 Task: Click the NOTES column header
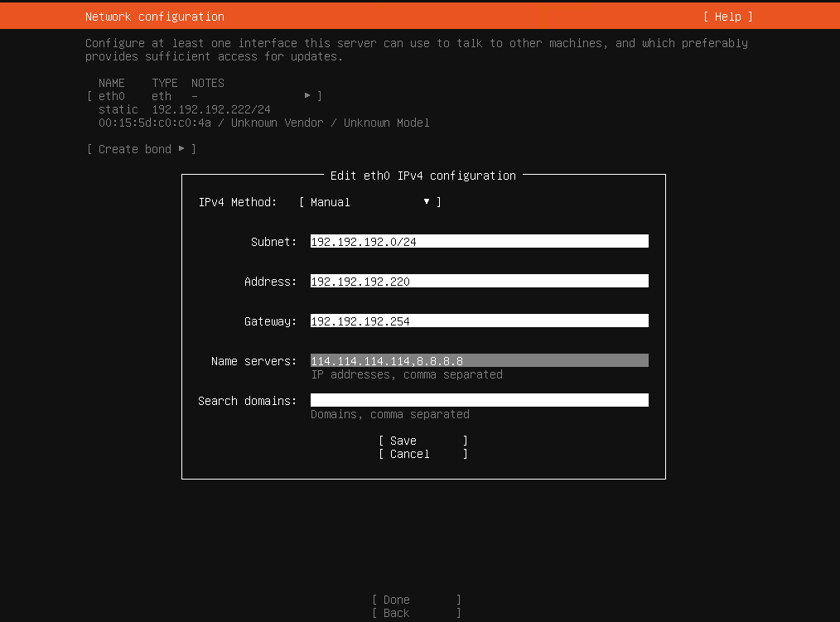pyautogui.click(x=207, y=83)
